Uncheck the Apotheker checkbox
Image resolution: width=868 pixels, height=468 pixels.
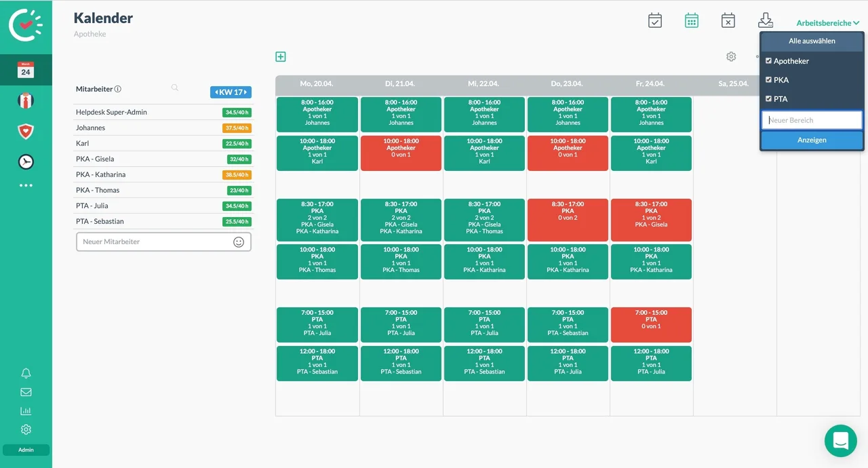pos(768,61)
